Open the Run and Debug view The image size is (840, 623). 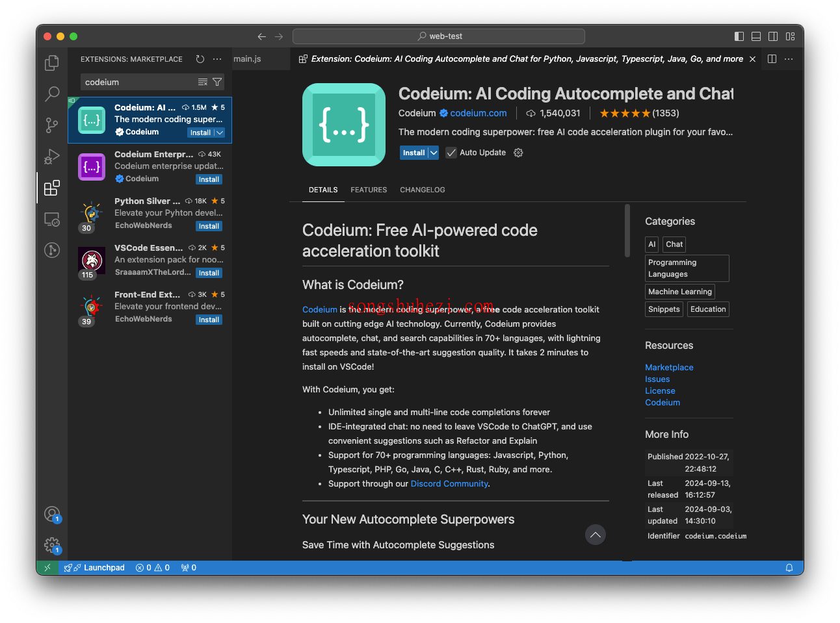tap(52, 157)
